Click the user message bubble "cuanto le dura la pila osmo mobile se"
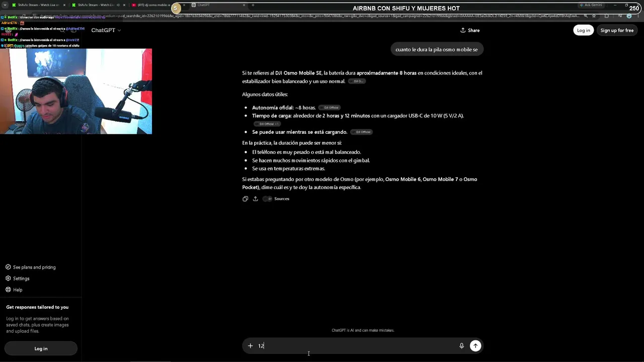The height and width of the screenshot is (362, 644). coord(437,49)
